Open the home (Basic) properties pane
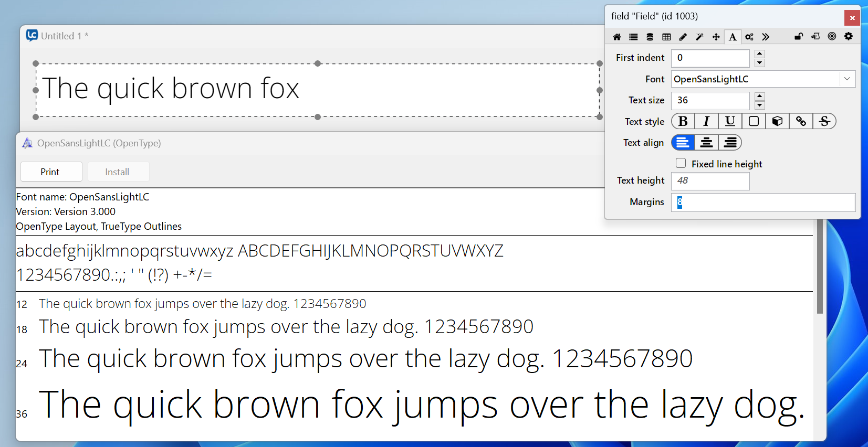The height and width of the screenshot is (447, 868). pos(617,37)
